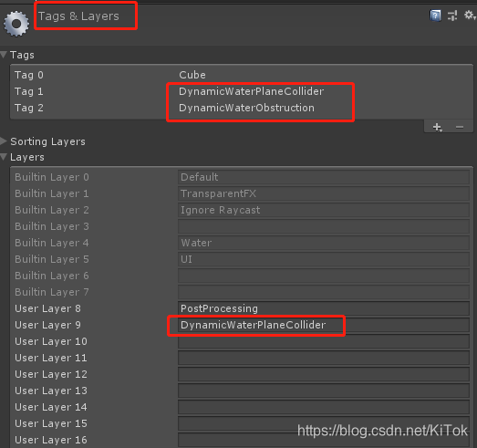
Task: Click the Sorting Layers label
Action: tap(47, 141)
